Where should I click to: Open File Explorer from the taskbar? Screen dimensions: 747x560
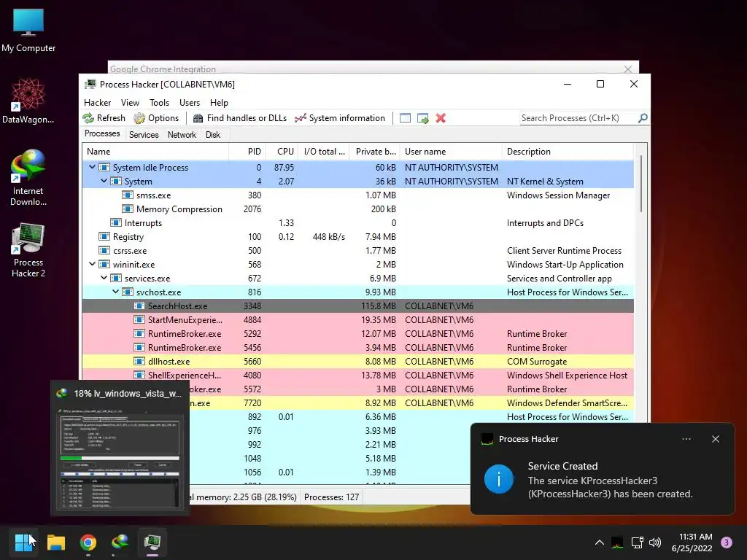[x=55, y=542]
